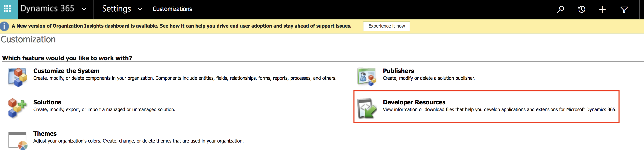This screenshot has height=168, width=644.
Task: Click the Customizations breadcrumb
Action: pos(172,9)
